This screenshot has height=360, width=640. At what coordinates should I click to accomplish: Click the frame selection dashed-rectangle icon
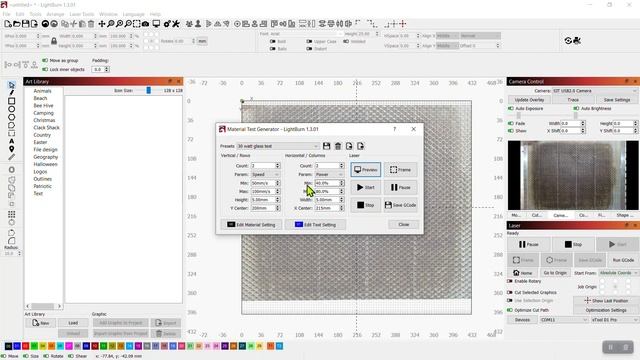tap(136, 24)
